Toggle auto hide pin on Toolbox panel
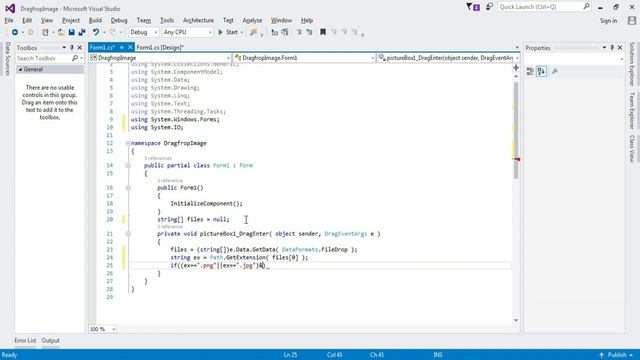The width and height of the screenshot is (640, 360). 72,48
